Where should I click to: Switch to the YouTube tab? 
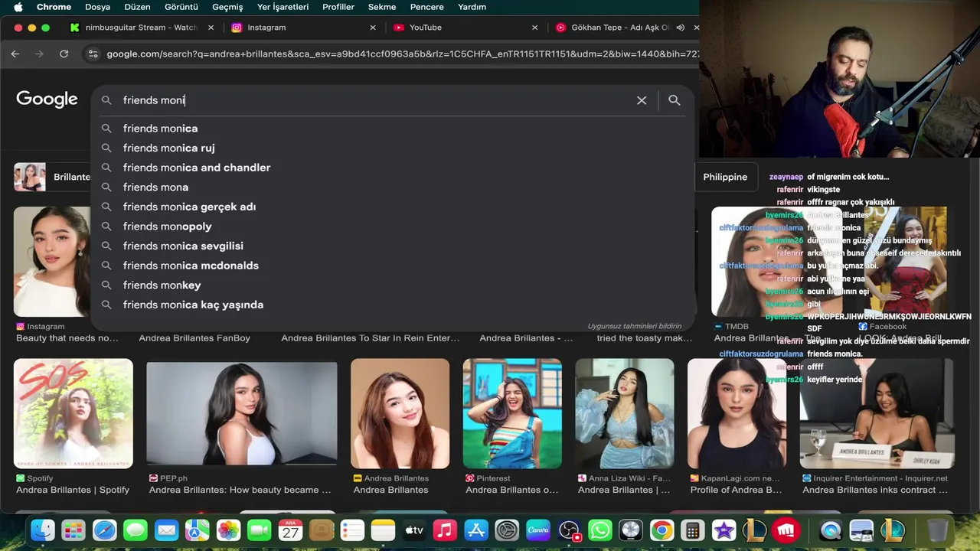(x=466, y=28)
